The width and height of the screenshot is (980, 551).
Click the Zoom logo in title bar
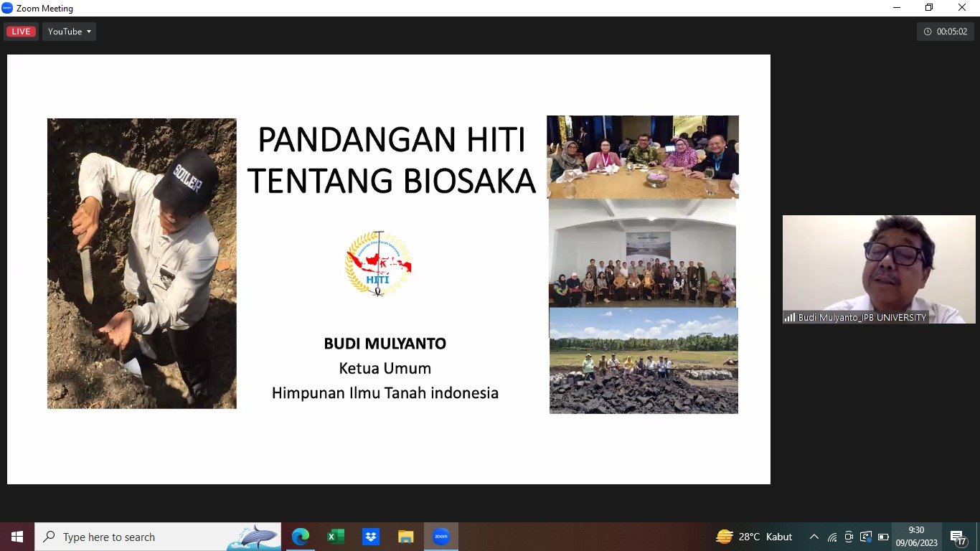[x=7, y=8]
